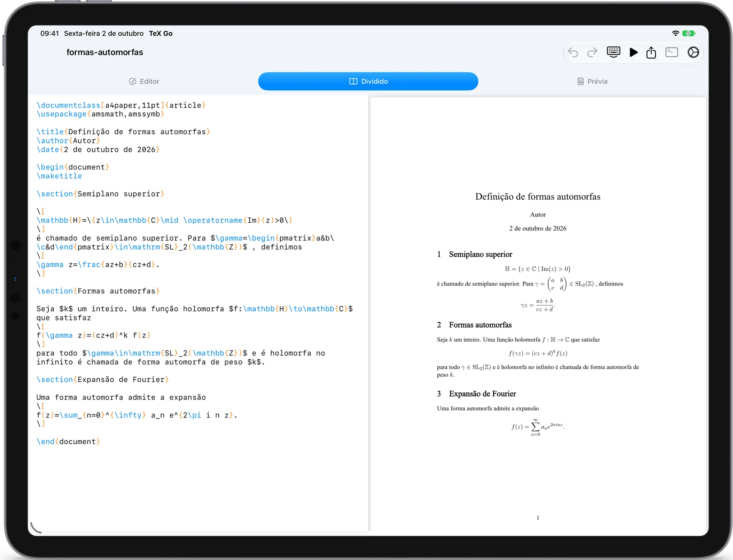Tap the 09:41 clock in status bar
Screen dimensions: 733x560
[x=50, y=33]
